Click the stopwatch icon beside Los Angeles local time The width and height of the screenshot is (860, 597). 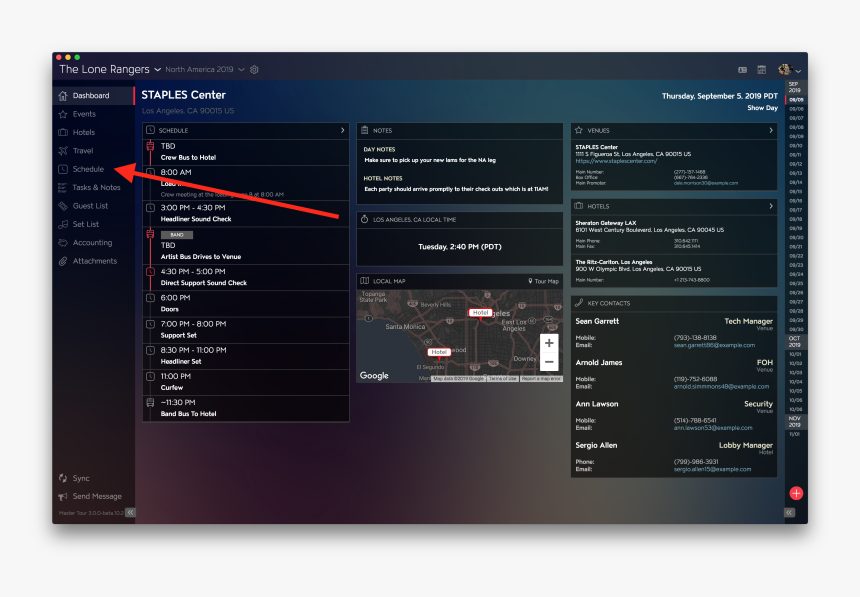(365, 219)
